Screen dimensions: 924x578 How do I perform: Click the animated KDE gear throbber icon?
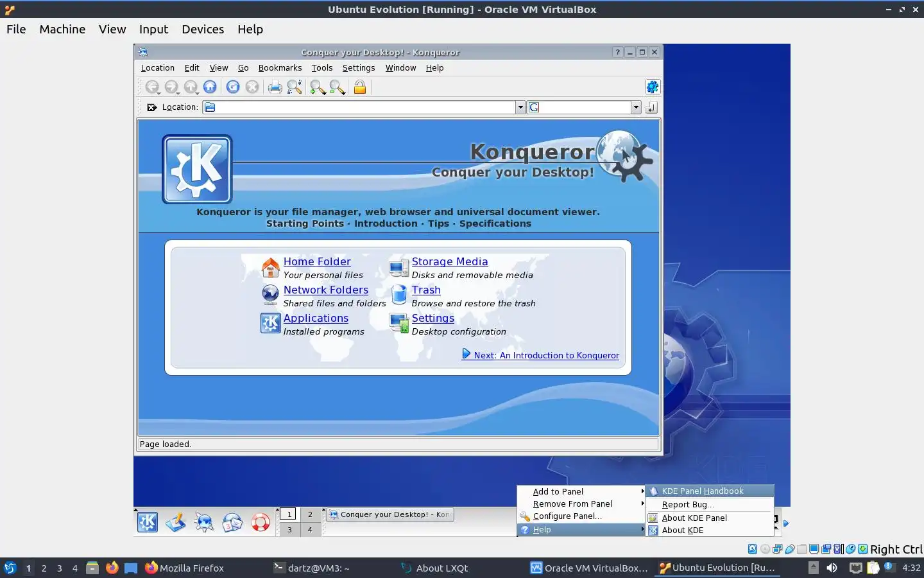pyautogui.click(x=652, y=87)
